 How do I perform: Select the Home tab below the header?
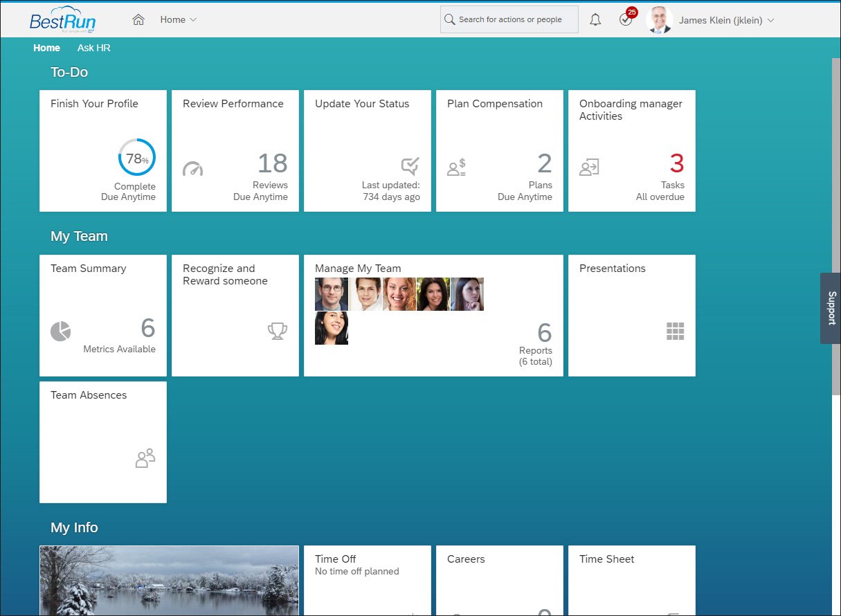pyautogui.click(x=46, y=48)
